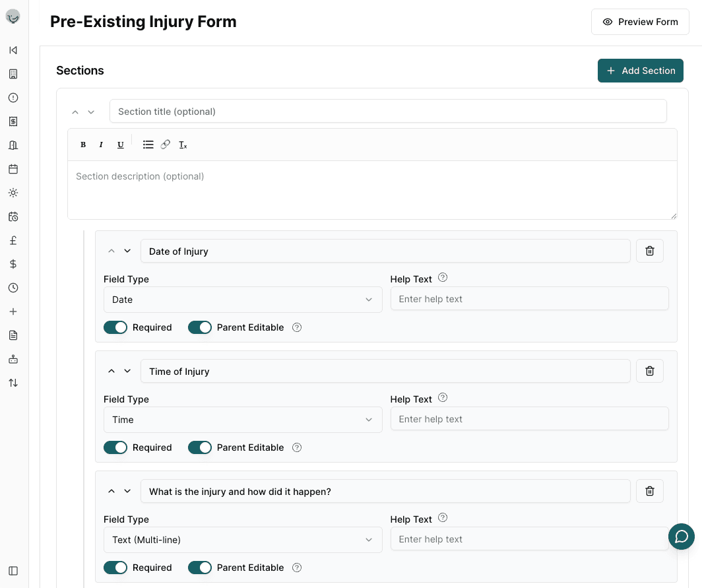Collapse the sidebar with the bottom panel icon
The image size is (702, 588).
pos(13,570)
